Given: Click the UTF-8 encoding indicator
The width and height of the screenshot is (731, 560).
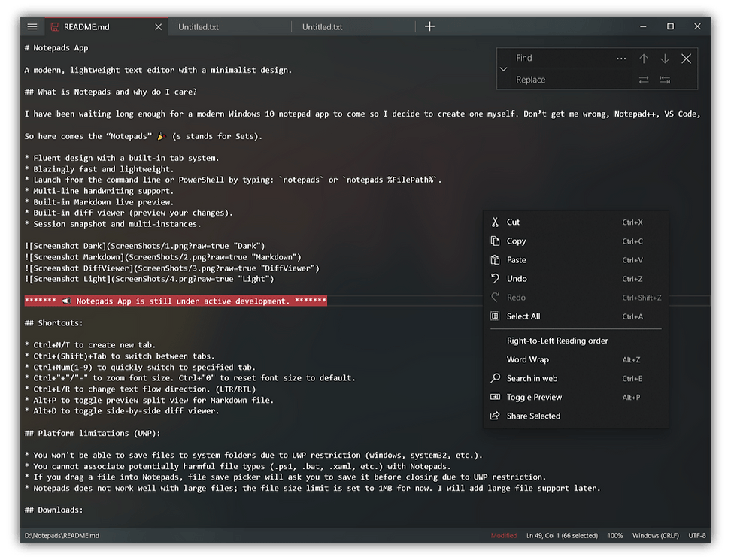Looking at the screenshot, I should coord(696,536).
